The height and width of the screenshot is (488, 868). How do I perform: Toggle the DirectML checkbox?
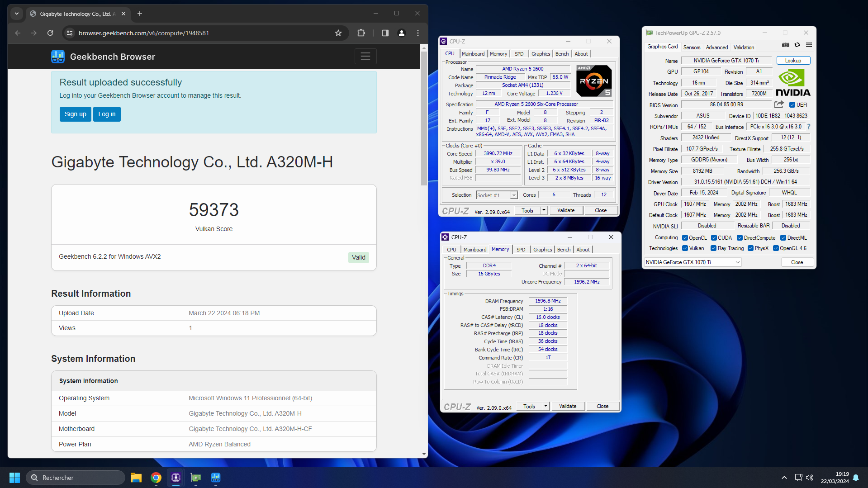click(783, 238)
